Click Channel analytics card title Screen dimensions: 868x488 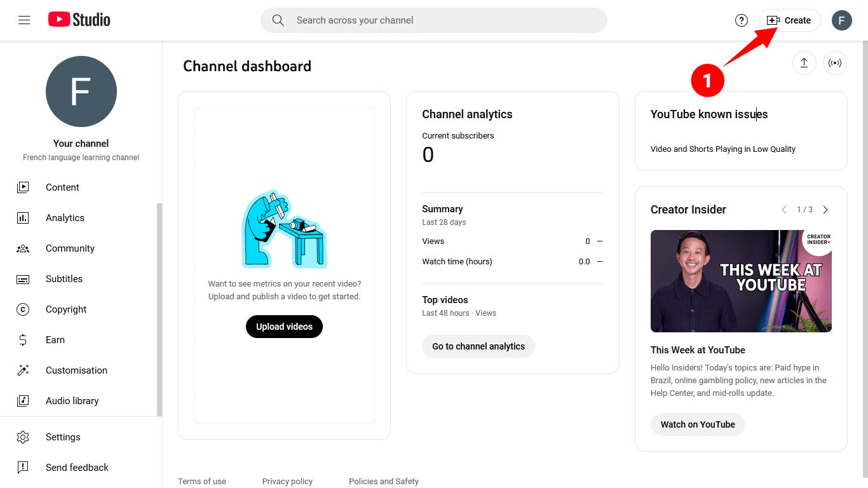point(467,114)
